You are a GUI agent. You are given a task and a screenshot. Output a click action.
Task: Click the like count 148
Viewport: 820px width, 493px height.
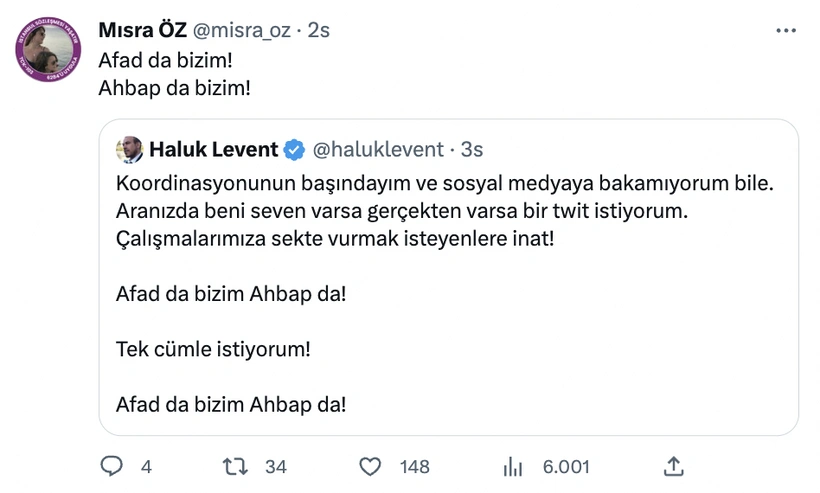[x=414, y=467]
